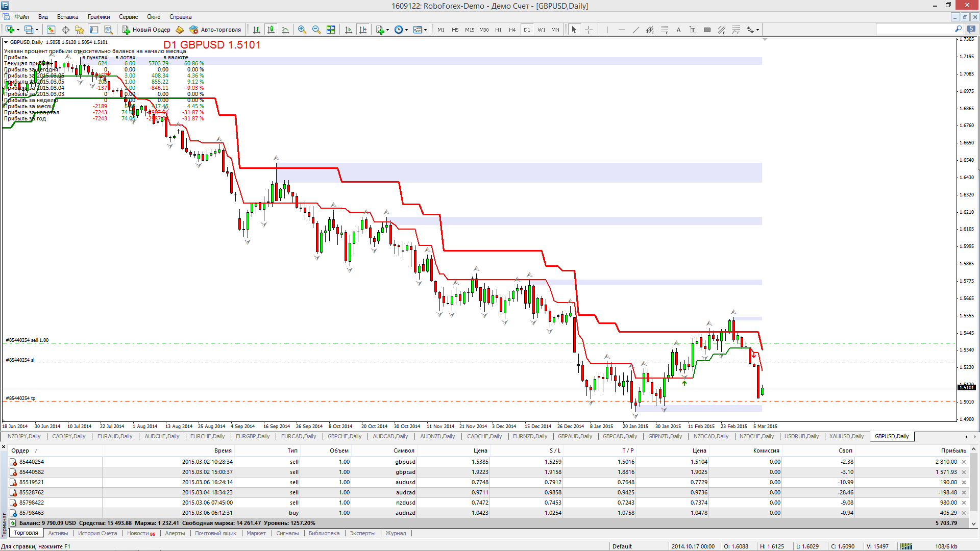Close the gbpusd order 85440254
980x551 pixels.
(x=964, y=462)
